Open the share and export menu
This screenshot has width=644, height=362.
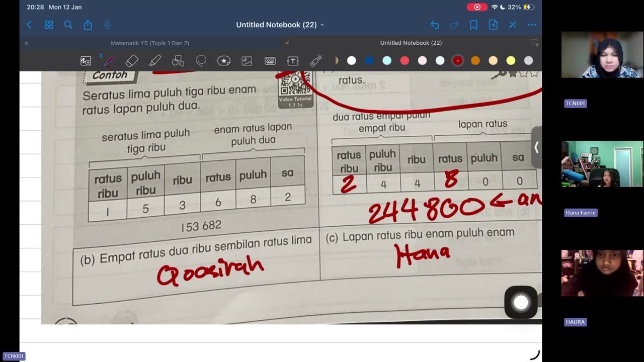coord(88,25)
